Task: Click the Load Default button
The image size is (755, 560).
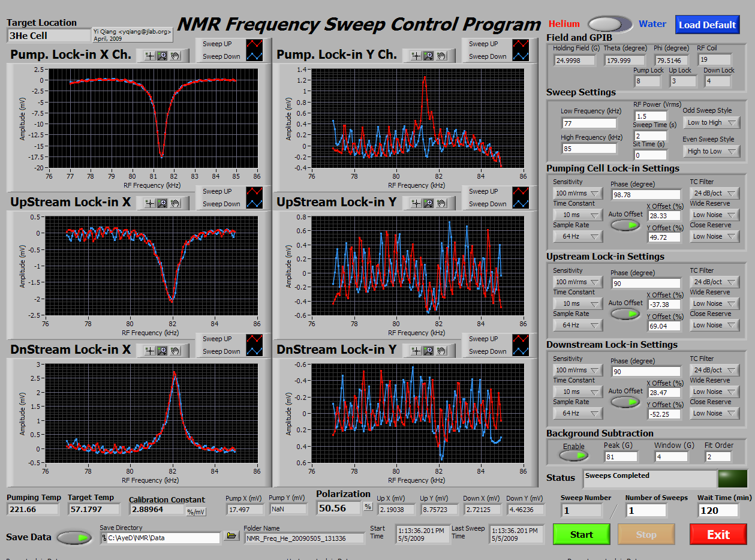Action: pos(707,25)
